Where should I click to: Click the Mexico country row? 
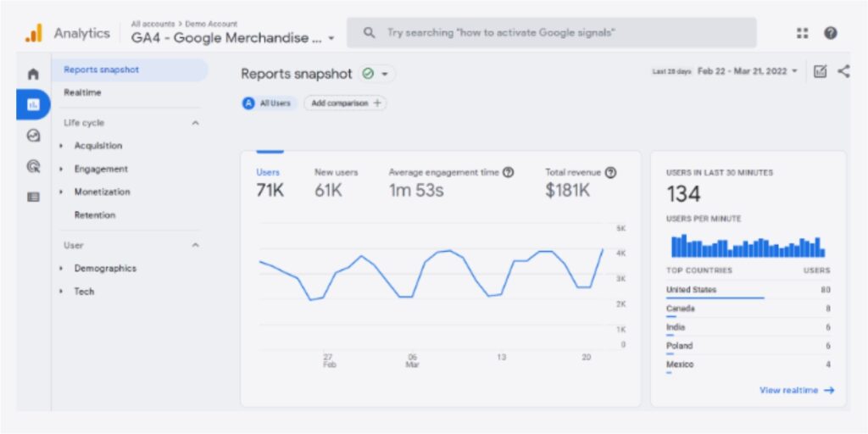click(x=748, y=364)
